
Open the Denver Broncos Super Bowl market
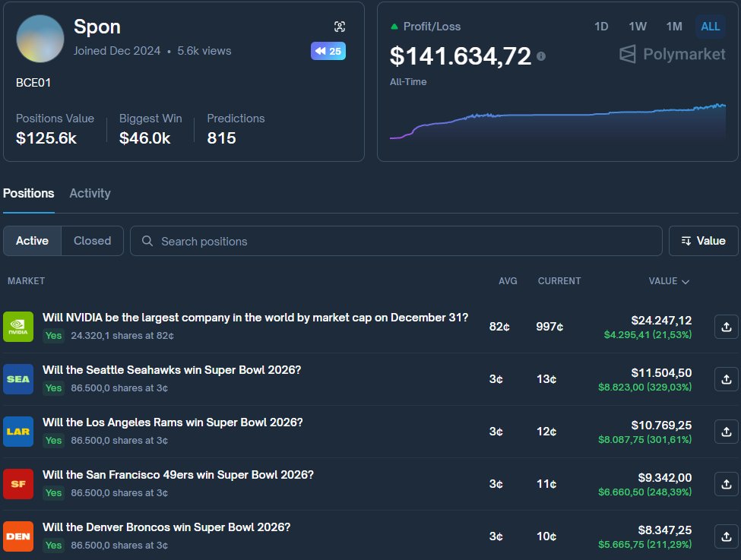click(x=166, y=527)
